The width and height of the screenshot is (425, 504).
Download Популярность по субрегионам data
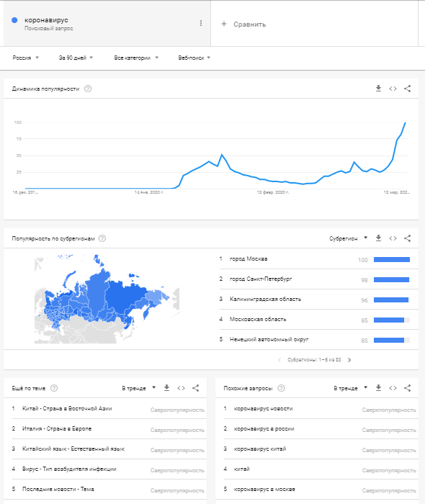(378, 238)
